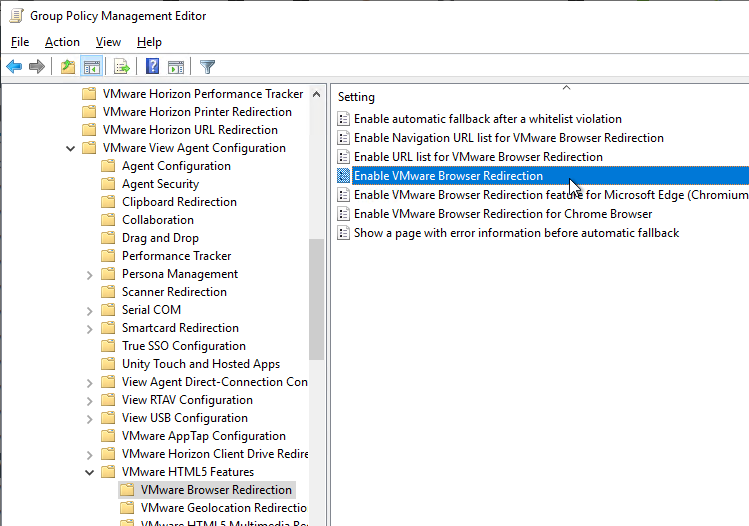Click policy icon beside Chrome Browser redirection setting
Image resolution: width=749 pixels, height=526 pixels.
point(343,214)
